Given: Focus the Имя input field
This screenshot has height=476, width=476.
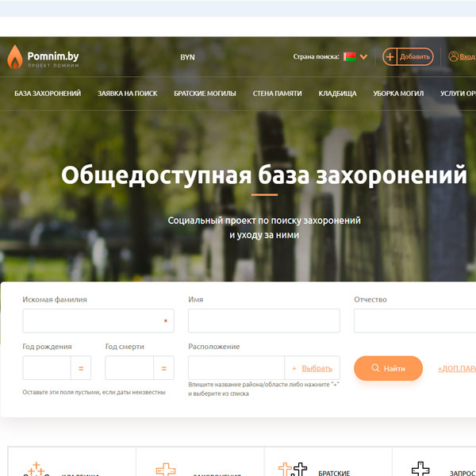Looking at the screenshot, I should (264, 321).
